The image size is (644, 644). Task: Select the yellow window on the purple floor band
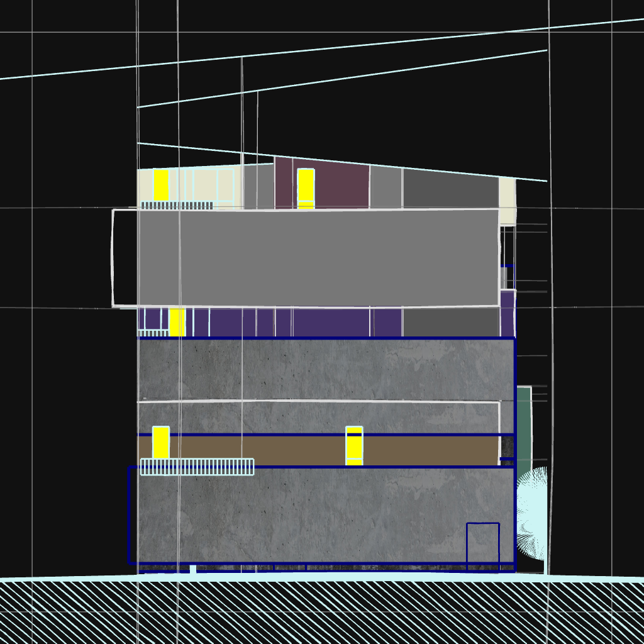pos(177,322)
